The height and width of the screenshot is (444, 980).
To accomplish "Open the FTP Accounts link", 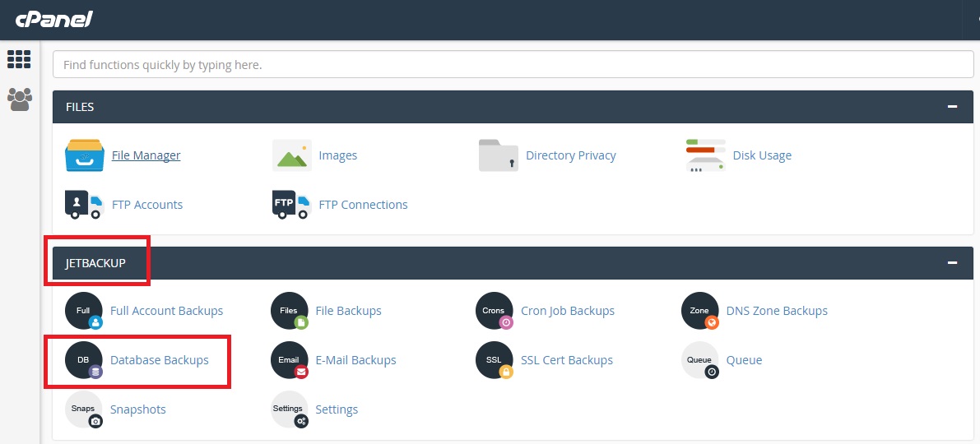I will (147, 205).
